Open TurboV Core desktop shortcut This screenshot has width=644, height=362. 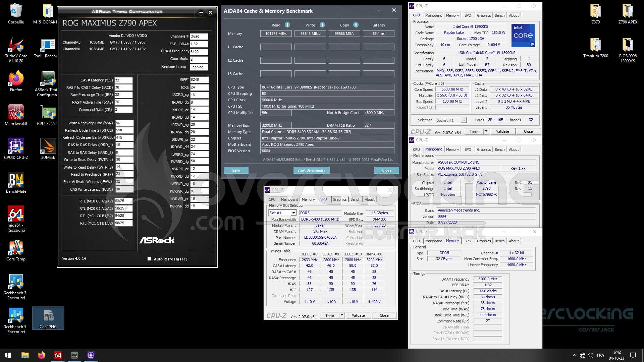(x=16, y=50)
